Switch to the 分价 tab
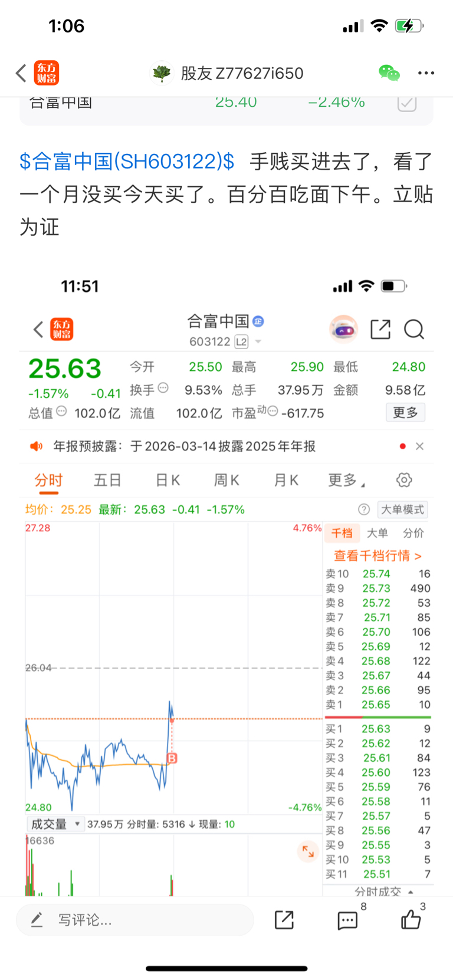This screenshot has width=453, height=980. [x=413, y=533]
